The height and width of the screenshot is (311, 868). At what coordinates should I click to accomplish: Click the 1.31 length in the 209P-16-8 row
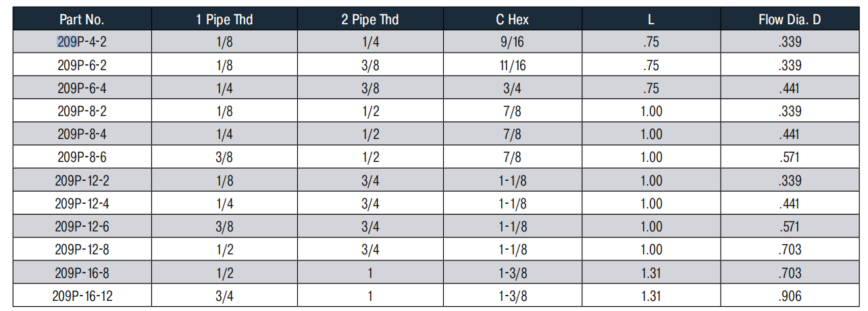(x=650, y=273)
